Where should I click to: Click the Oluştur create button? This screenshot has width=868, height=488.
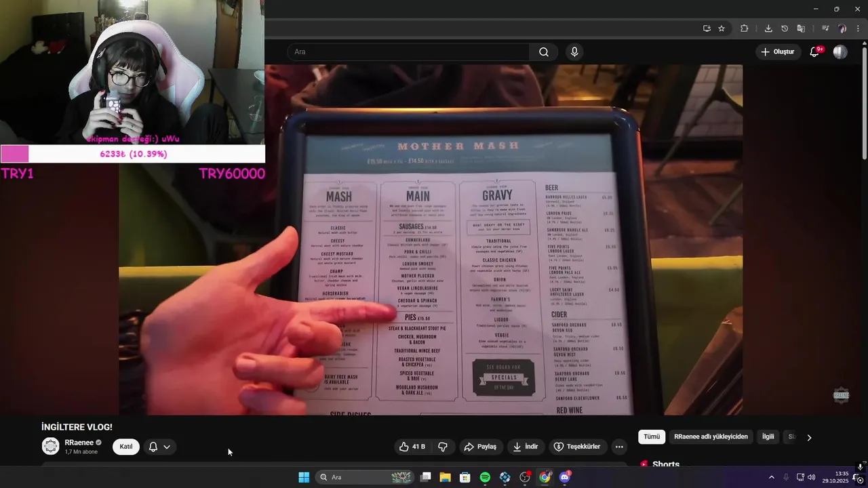777,52
